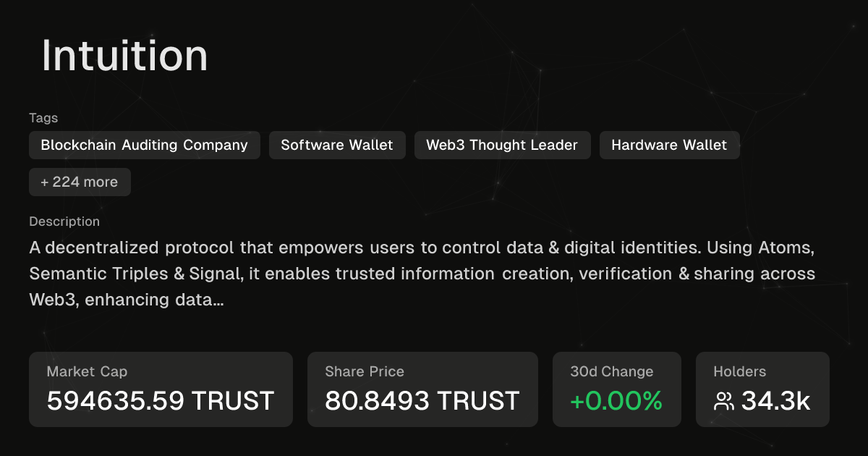Select the 80.8493 TRUST share price value
The image size is (868, 456).
click(422, 400)
